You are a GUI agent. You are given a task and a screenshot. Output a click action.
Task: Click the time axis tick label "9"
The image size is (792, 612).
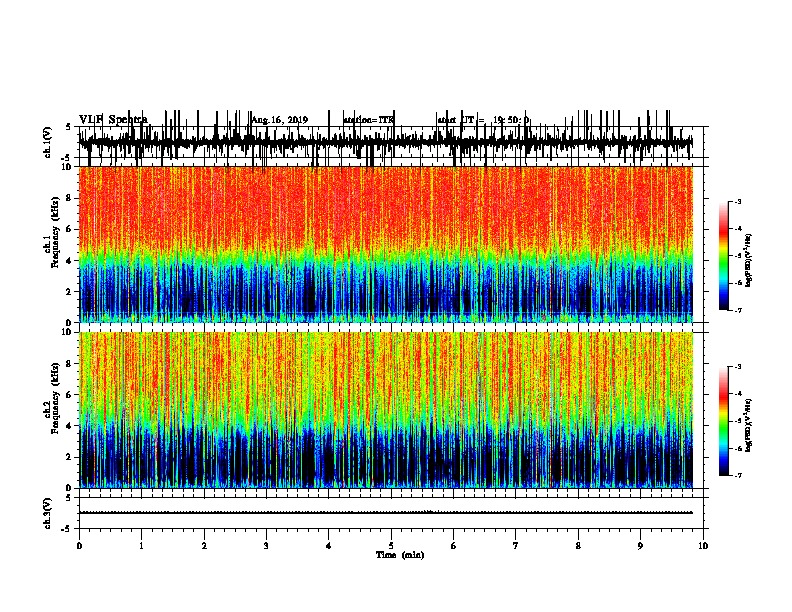click(x=640, y=546)
